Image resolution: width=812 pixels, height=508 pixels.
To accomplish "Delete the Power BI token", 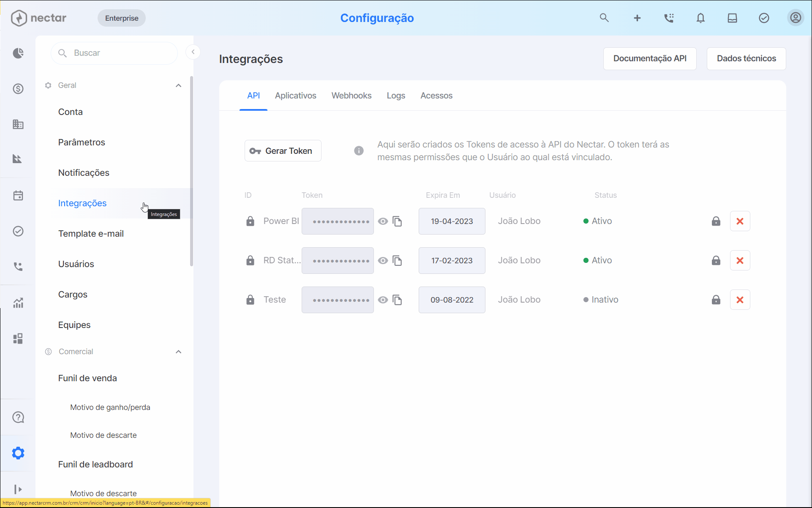I will coord(740,221).
